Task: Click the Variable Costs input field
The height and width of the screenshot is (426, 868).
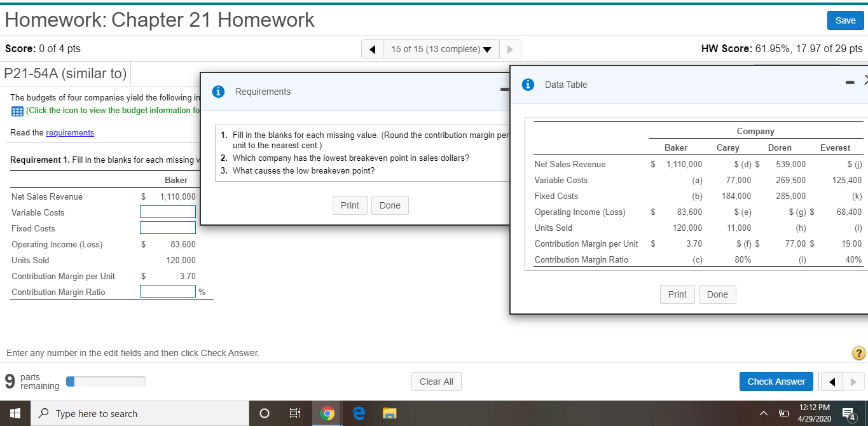Action: tap(167, 211)
